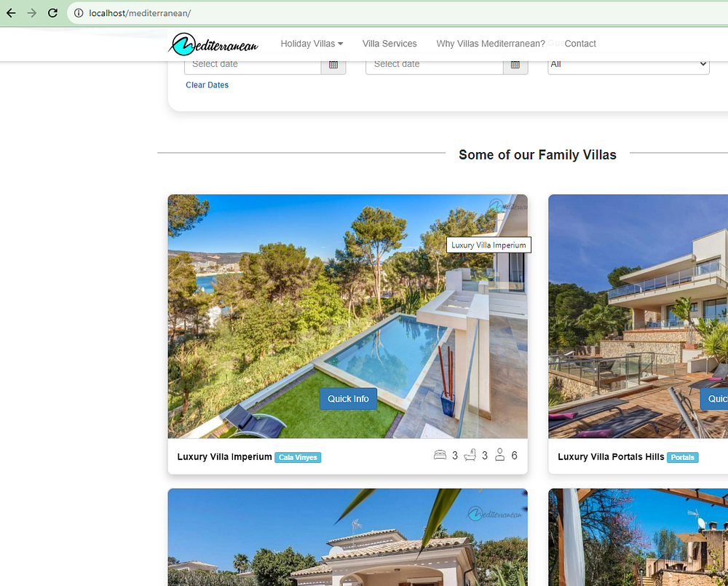Click the bathtub icon for Villa Imperium
This screenshot has height=586, width=728.
click(x=470, y=455)
